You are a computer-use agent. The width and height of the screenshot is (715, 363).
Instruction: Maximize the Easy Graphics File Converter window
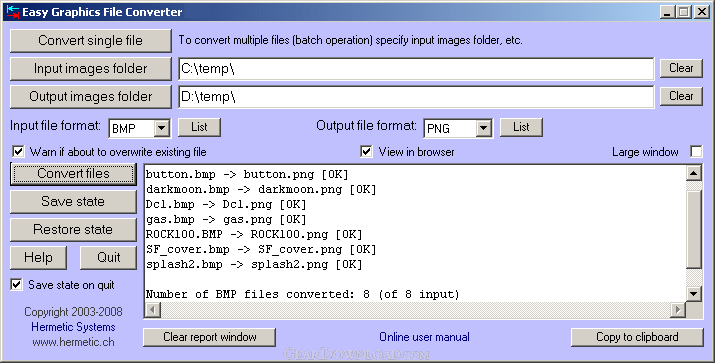pos(684,12)
